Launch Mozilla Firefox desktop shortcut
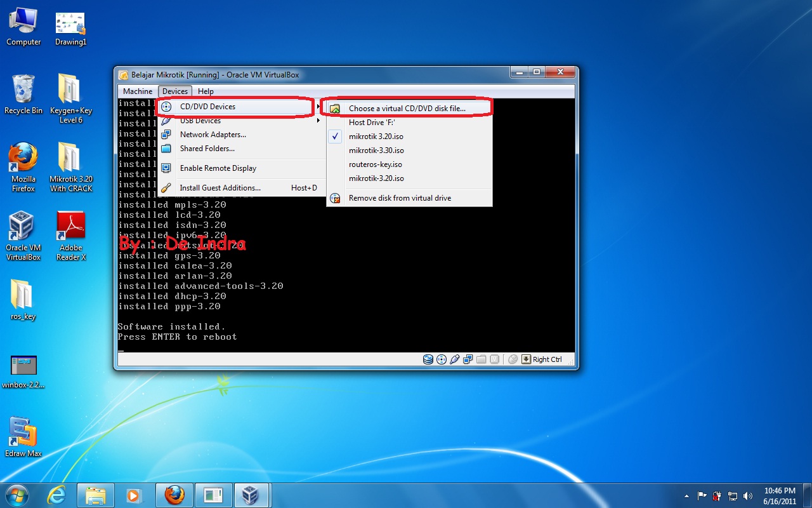This screenshot has height=508, width=812. [x=23, y=167]
